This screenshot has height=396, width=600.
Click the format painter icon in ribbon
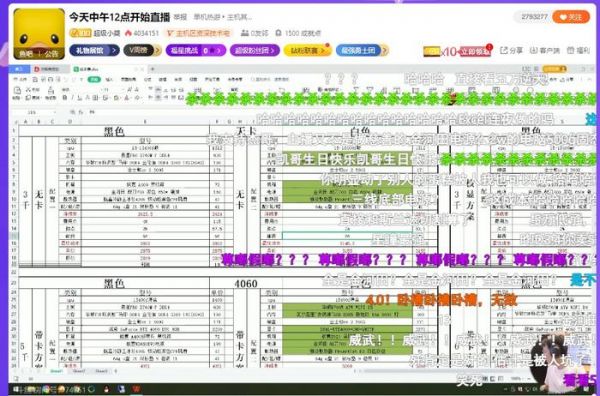[51, 93]
